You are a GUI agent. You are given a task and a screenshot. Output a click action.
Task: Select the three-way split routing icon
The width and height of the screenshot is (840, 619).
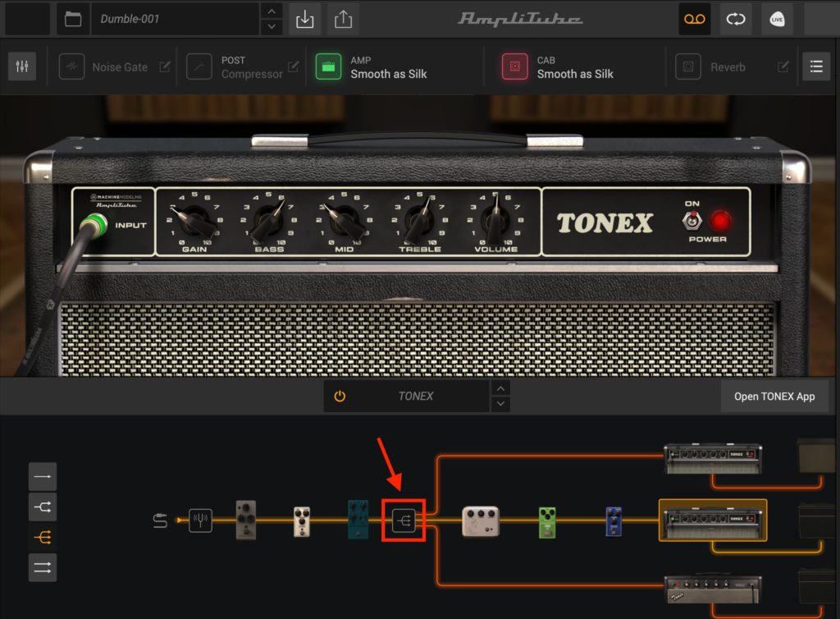[42, 537]
